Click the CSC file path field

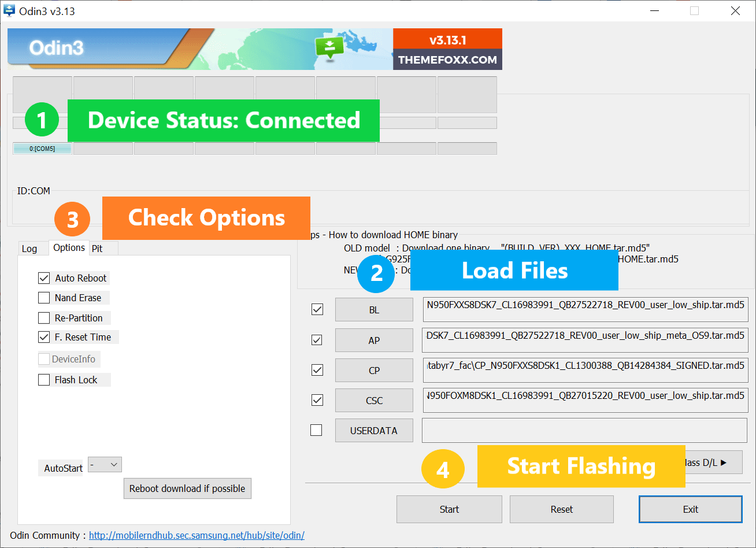click(x=585, y=400)
